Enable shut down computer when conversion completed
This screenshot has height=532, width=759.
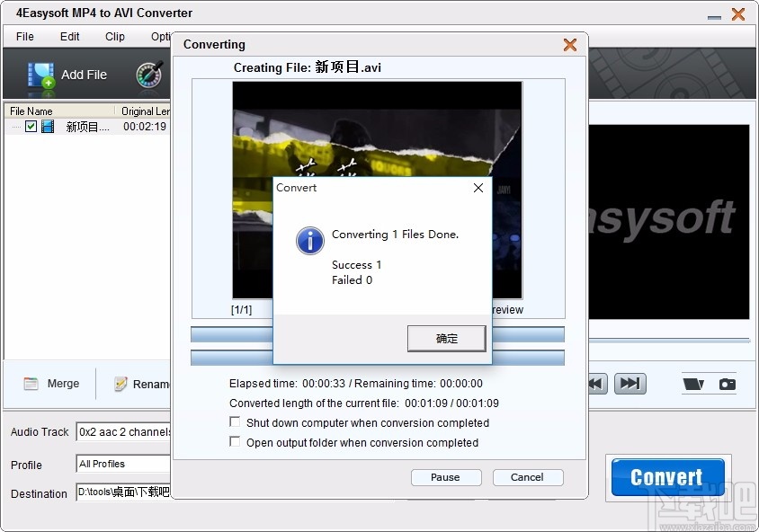coord(235,422)
